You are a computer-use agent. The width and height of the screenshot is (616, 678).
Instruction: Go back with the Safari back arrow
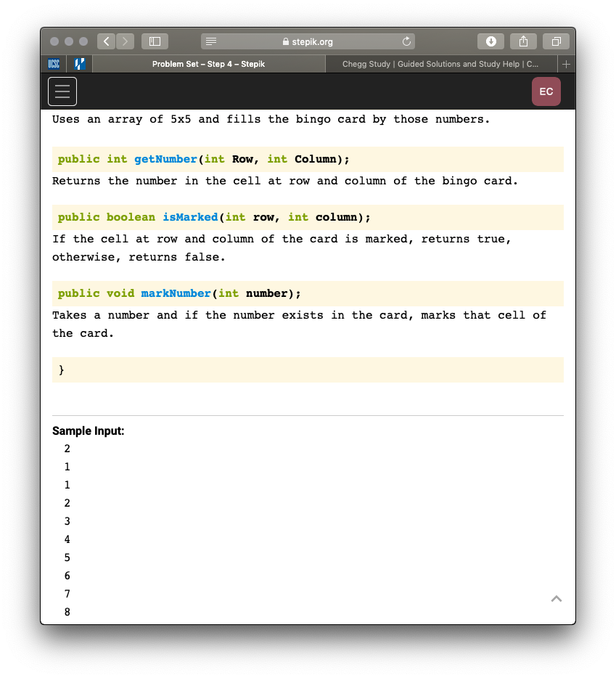point(107,41)
